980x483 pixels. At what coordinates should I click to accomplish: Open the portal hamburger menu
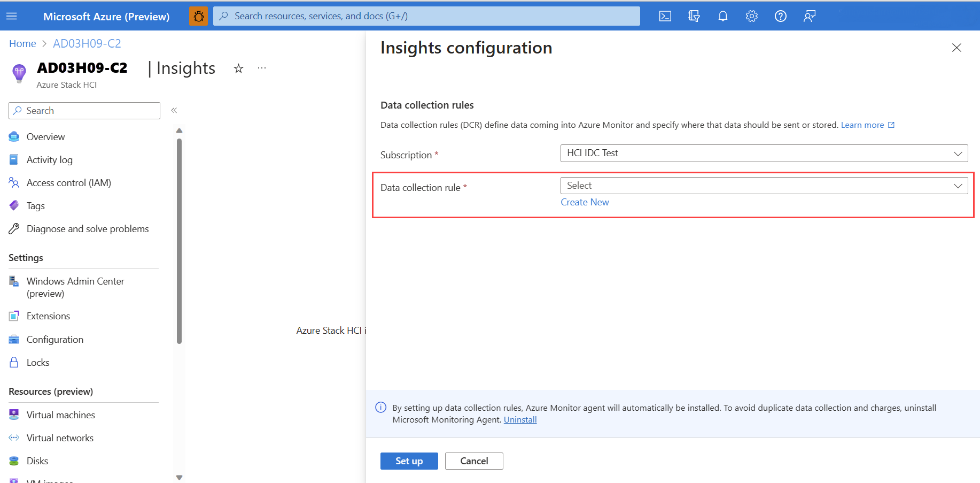(x=12, y=16)
